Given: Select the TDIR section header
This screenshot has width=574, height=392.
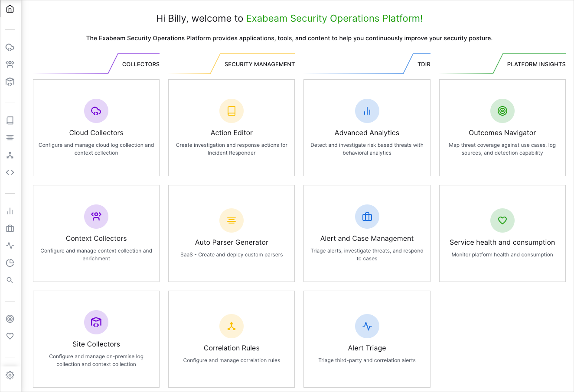Looking at the screenshot, I should (x=424, y=64).
